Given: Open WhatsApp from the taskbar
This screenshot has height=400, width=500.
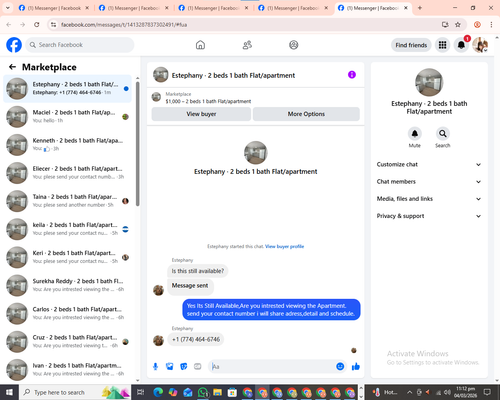Looking at the screenshot, I should [203, 392].
